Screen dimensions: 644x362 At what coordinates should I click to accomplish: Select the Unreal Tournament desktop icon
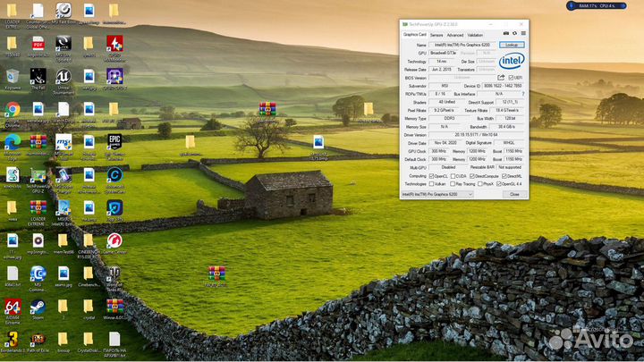[64, 77]
